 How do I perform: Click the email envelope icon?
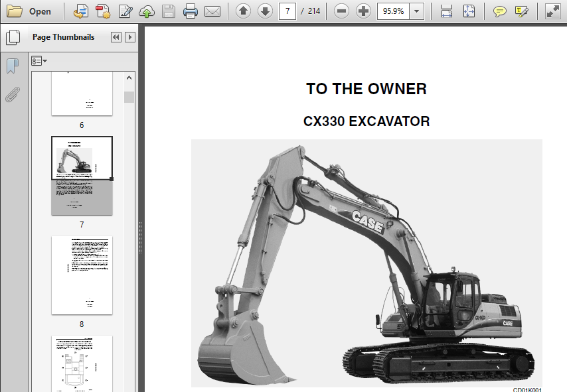(212, 11)
